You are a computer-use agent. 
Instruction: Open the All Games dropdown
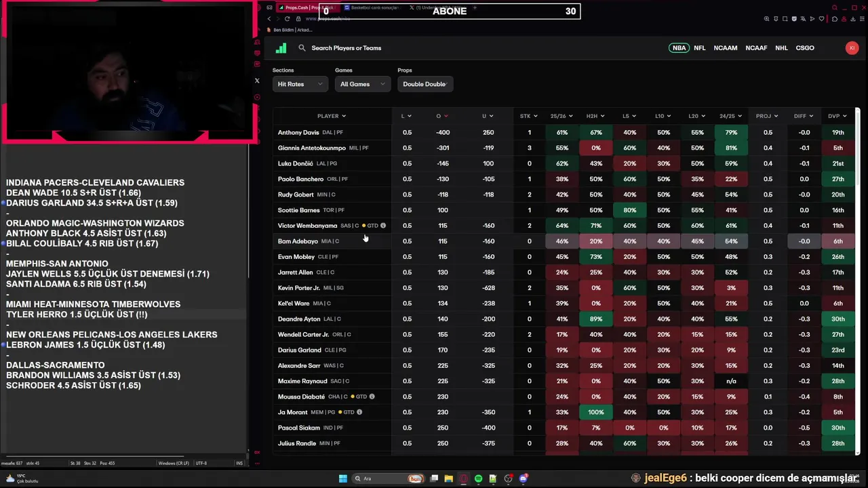[x=362, y=84]
